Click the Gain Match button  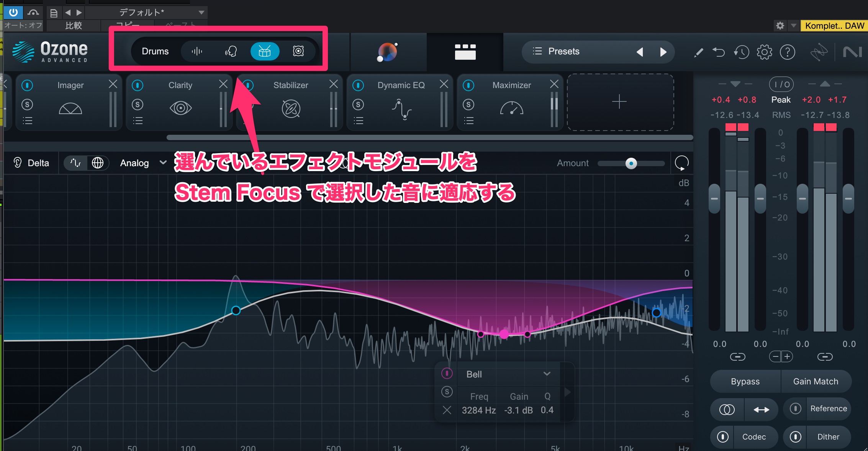point(816,381)
